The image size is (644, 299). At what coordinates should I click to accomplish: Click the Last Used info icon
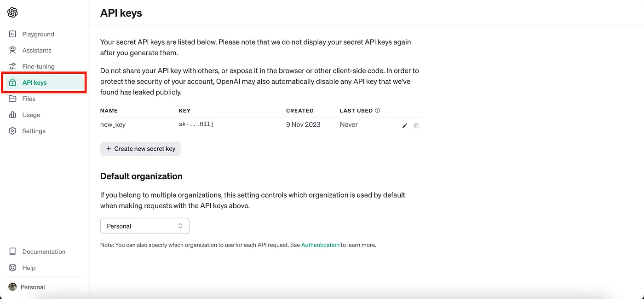378,111
